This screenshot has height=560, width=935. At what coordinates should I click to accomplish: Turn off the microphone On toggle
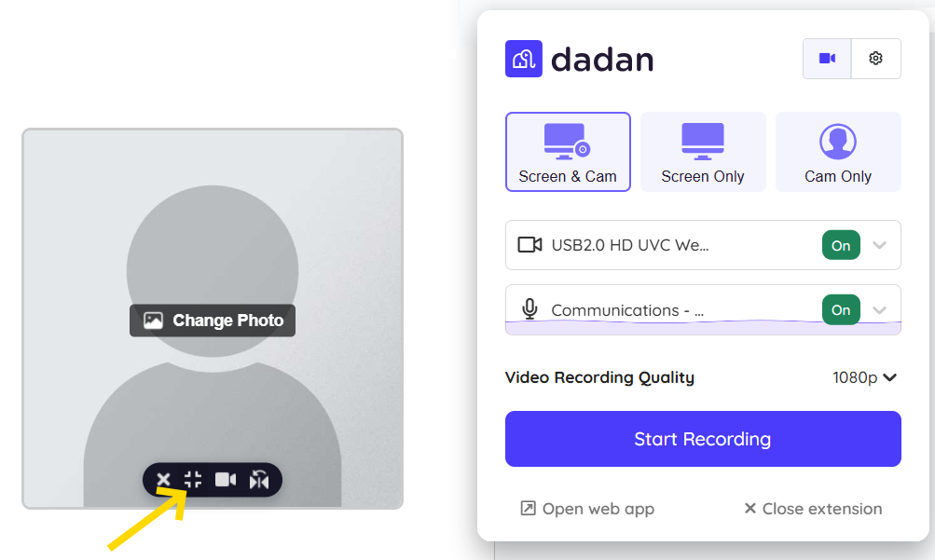click(x=841, y=309)
